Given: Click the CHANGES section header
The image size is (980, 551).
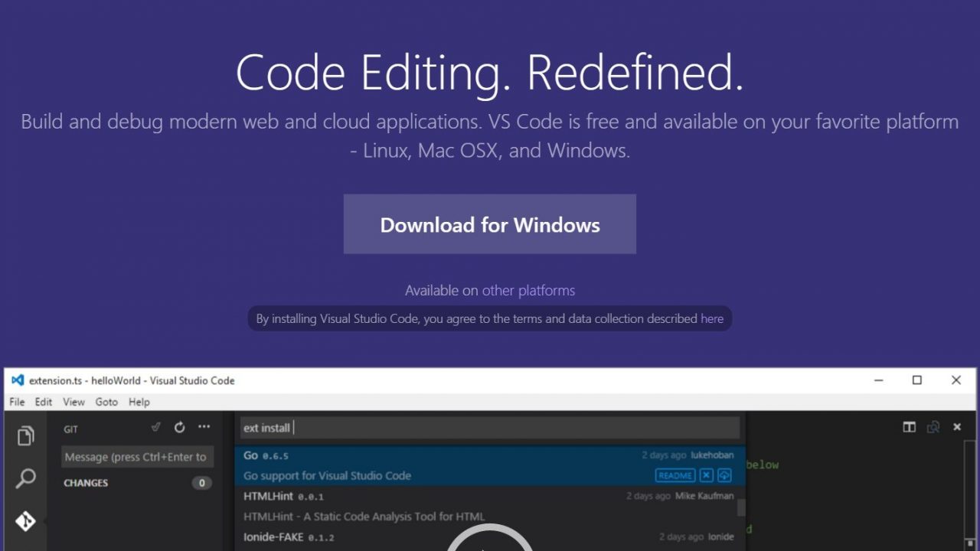Looking at the screenshot, I should pyautogui.click(x=86, y=483).
